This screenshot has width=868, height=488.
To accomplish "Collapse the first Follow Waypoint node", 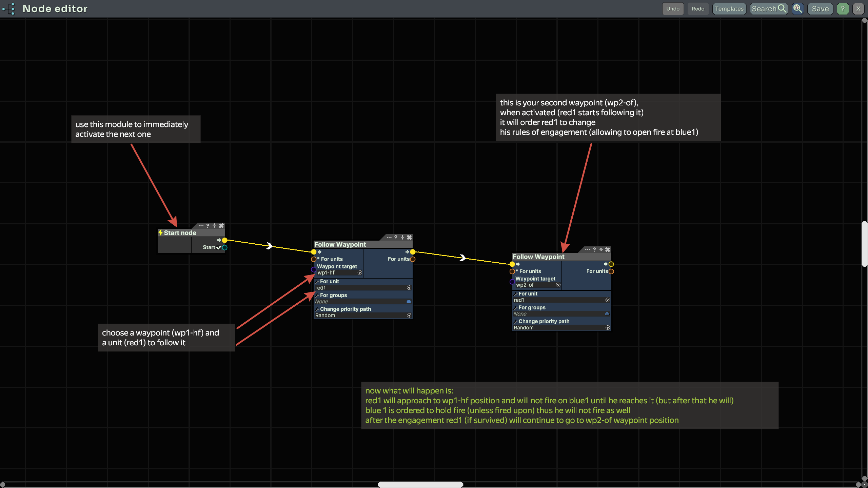I will (x=402, y=237).
